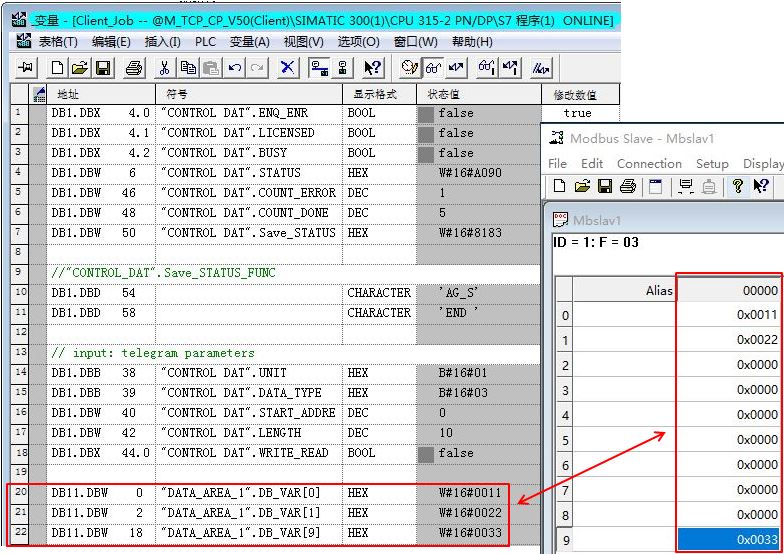Open the trigger settings icon
The image size is (784, 554).
pos(410,68)
